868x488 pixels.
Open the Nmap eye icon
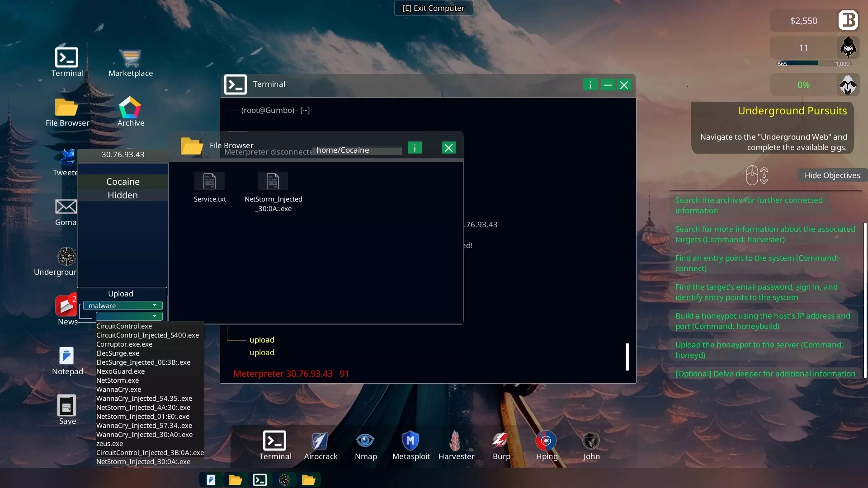click(x=365, y=441)
